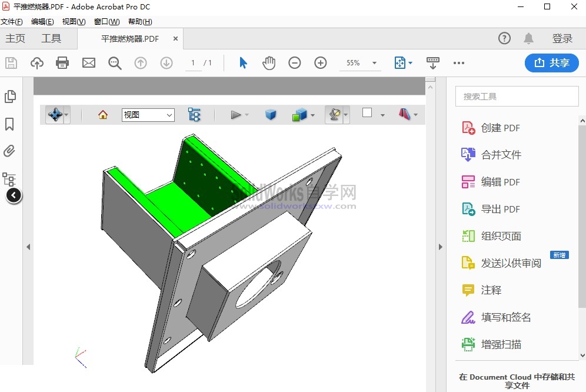Expand the 55% zoom level dropdown

click(374, 63)
